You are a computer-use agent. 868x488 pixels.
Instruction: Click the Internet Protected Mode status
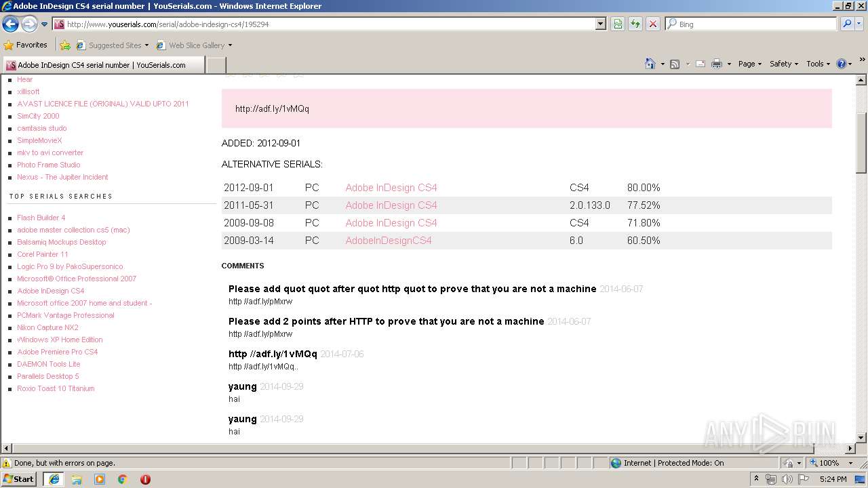pyautogui.click(x=667, y=463)
